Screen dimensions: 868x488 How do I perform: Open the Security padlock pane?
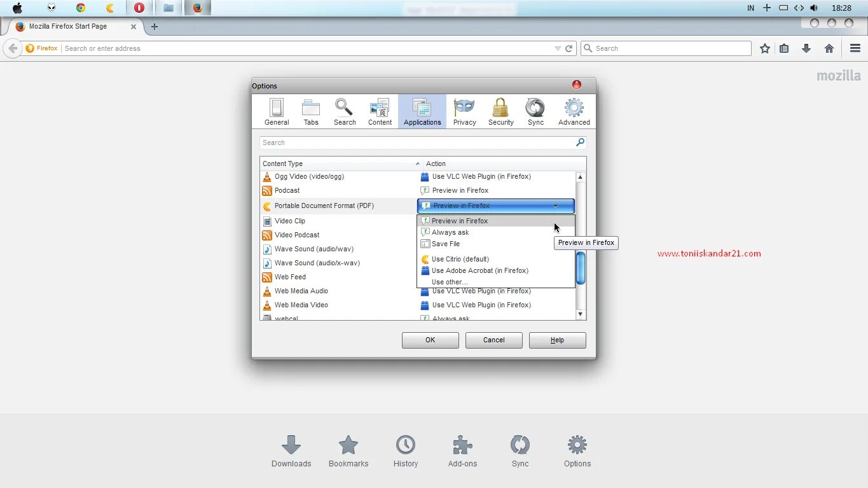(x=501, y=112)
